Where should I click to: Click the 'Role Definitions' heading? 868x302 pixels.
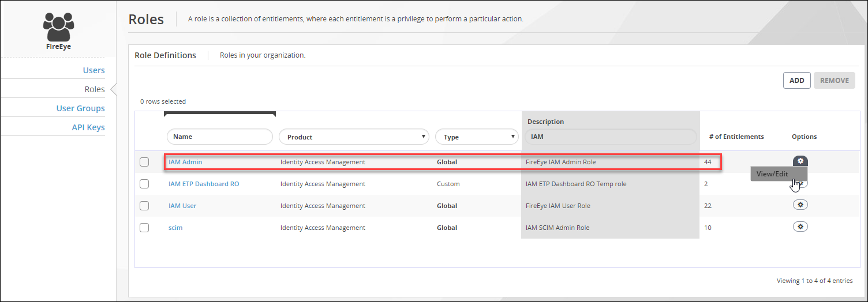(165, 55)
